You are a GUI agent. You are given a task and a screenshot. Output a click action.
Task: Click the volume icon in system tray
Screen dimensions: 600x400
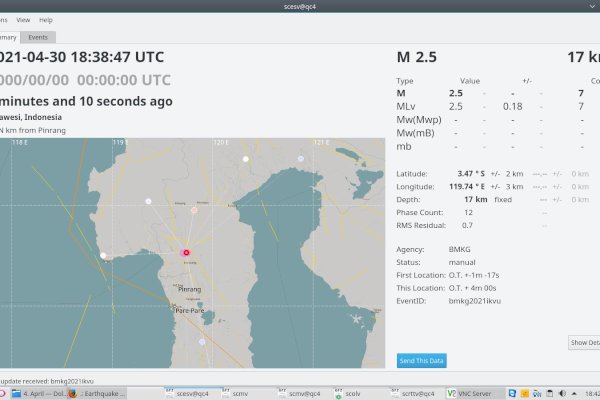click(x=562, y=393)
